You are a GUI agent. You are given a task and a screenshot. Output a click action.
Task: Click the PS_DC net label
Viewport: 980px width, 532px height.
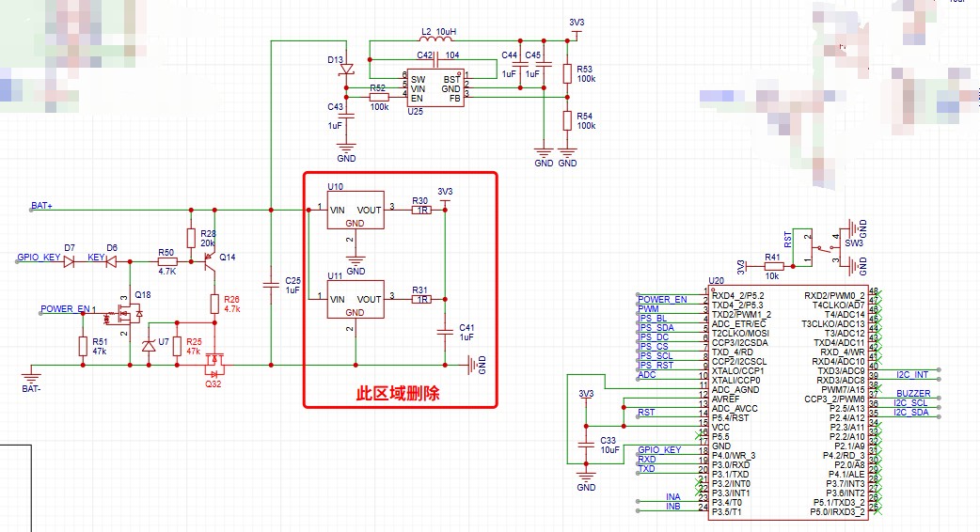point(654,336)
